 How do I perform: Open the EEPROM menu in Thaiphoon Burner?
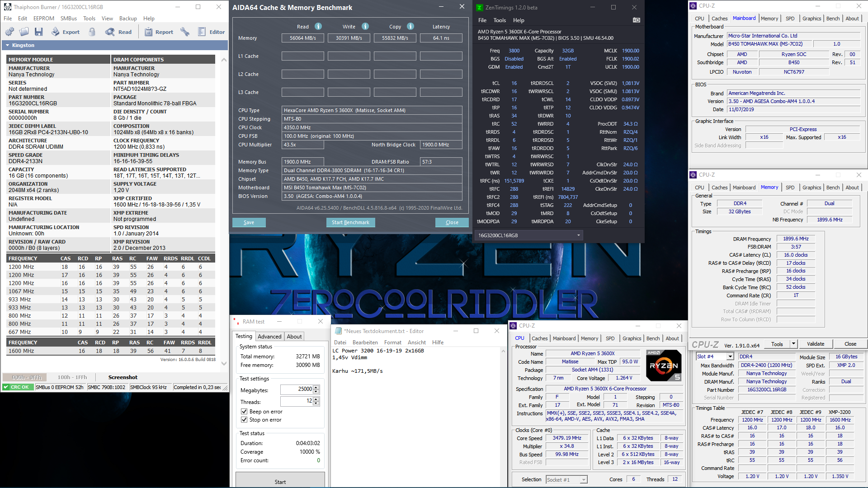point(44,18)
